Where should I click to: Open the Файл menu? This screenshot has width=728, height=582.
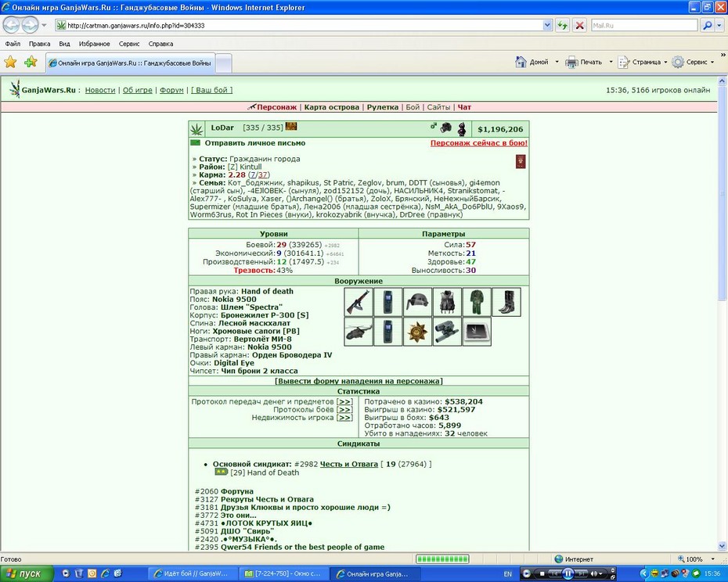tap(13, 44)
